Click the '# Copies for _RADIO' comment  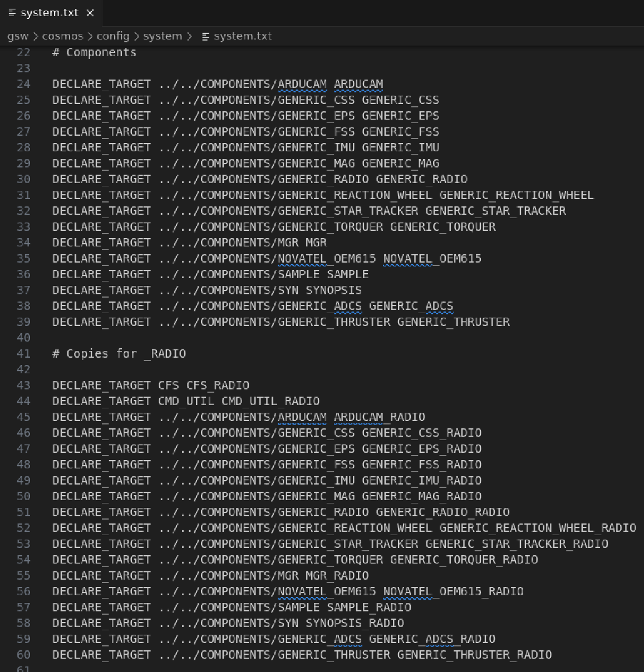[119, 353]
